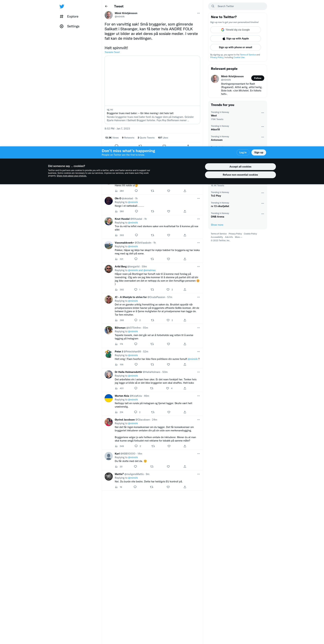View analytics icon on Karl's reply
Image resolution: width=324 pixels, height=644 pixels.
tap(116, 467)
